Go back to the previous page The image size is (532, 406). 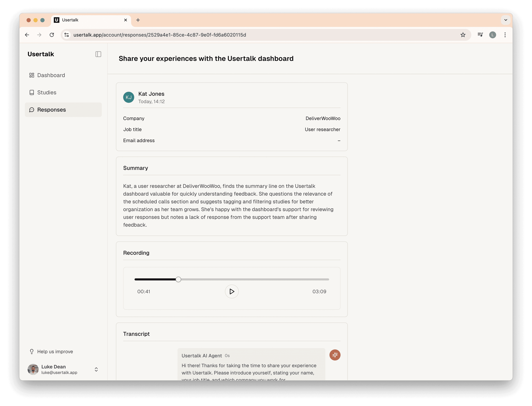tap(27, 35)
